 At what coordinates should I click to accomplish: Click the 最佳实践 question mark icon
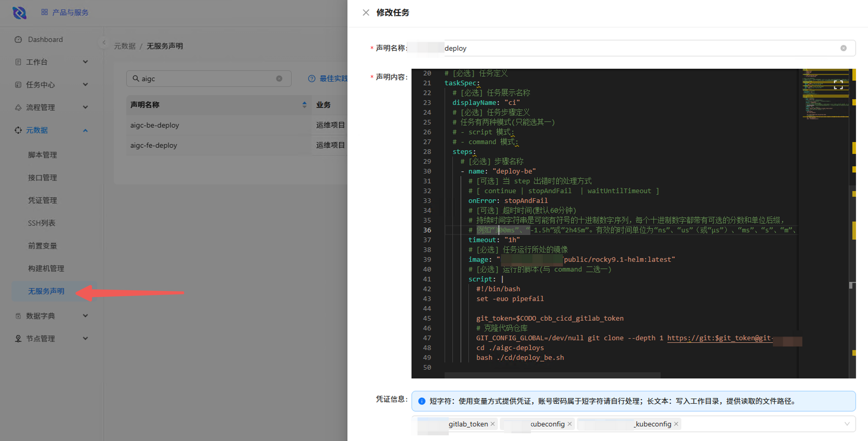(x=312, y=78)
